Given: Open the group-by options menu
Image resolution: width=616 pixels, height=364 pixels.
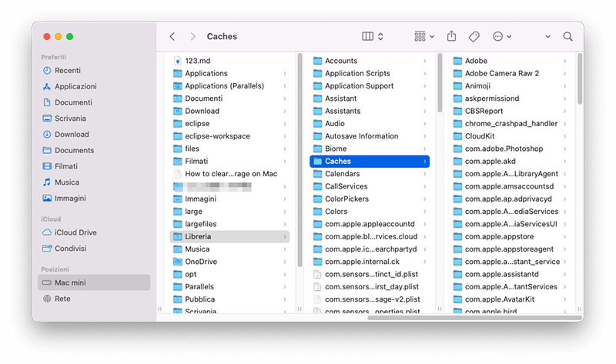Looking at the screenshot, I should 424,36.
